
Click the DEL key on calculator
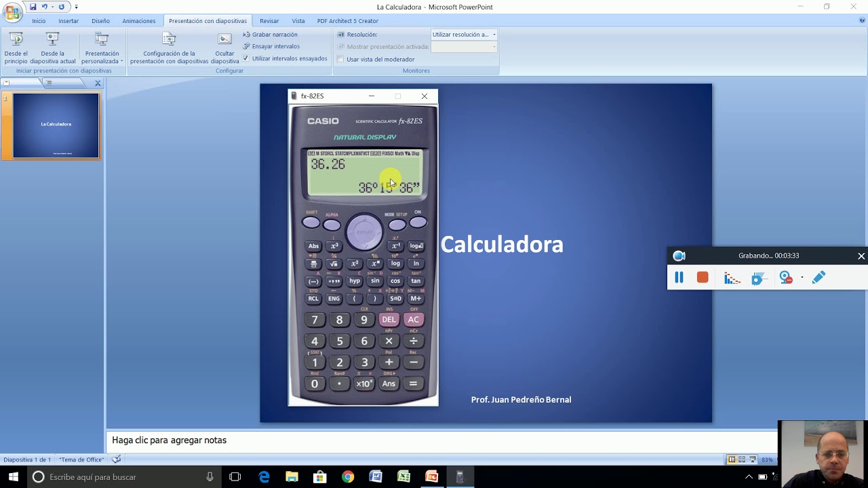click(389, 319)
